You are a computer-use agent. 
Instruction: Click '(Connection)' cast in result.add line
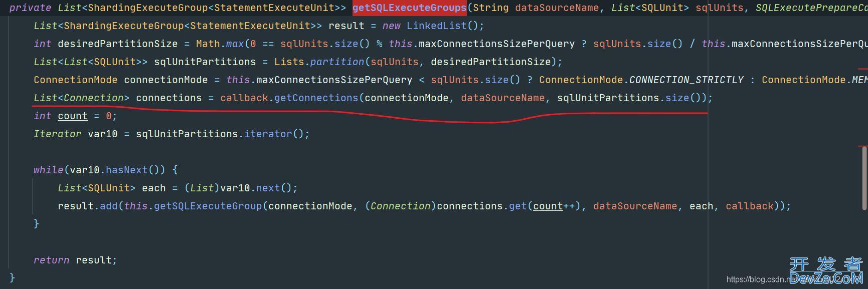click(400, 206)
